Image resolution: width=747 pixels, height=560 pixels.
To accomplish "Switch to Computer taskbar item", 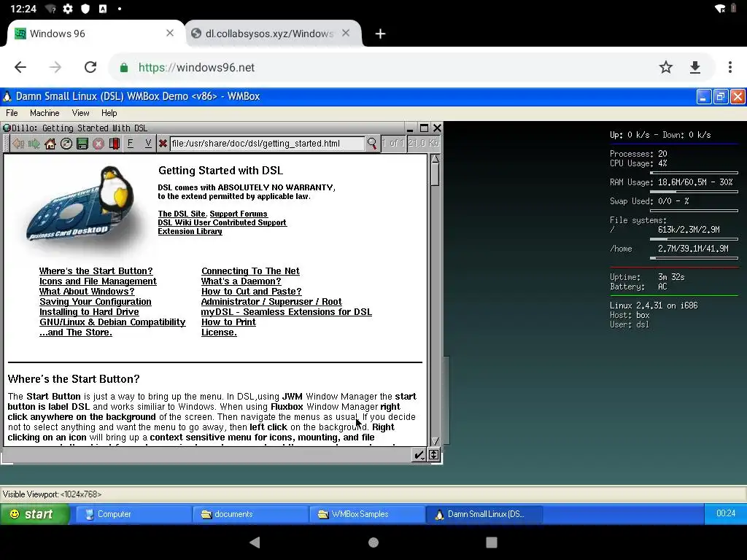I will (133, 514).
